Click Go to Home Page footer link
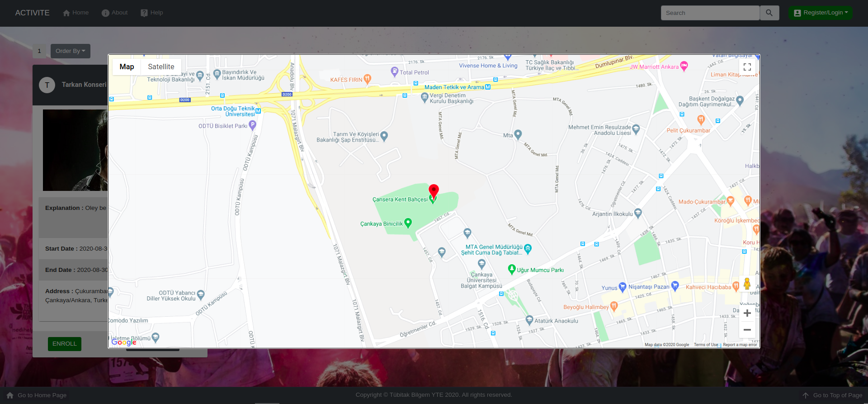 pos(36,395)
